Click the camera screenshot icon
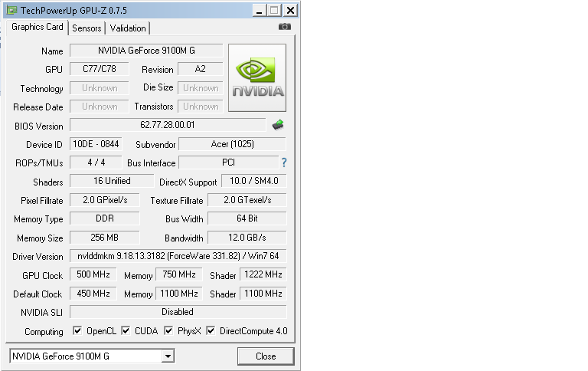This screenshot has width=588, height=371. pyautogui.click(x=285, y=27)
